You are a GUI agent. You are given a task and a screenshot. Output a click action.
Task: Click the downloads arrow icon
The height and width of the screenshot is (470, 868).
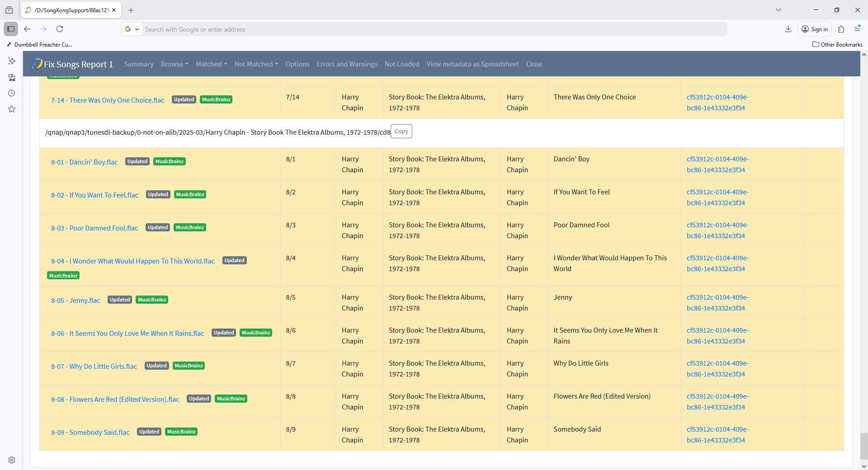point(788,29)
